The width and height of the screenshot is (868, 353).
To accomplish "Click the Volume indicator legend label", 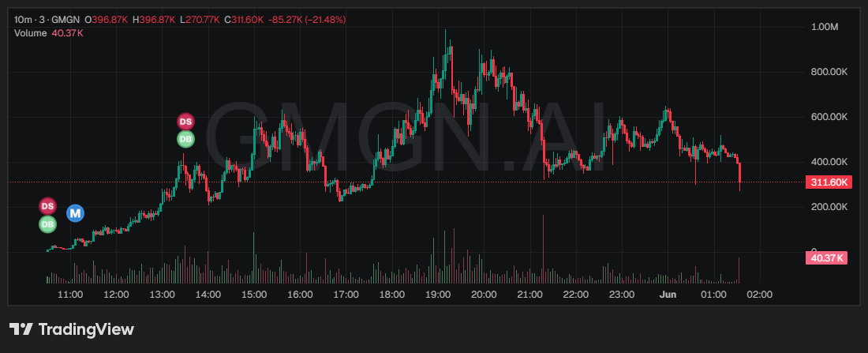I will click(x=31, y=33).
